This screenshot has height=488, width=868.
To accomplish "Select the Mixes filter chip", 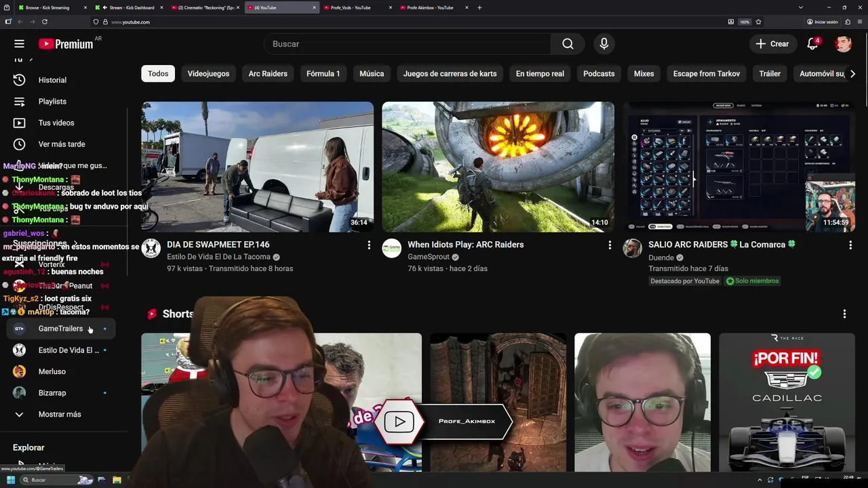I will pyautogui.click(x=644, y=73).
